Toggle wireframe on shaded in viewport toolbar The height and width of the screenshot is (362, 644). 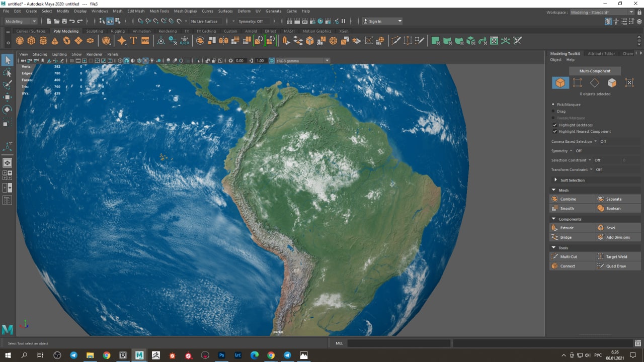pos(139,60)
